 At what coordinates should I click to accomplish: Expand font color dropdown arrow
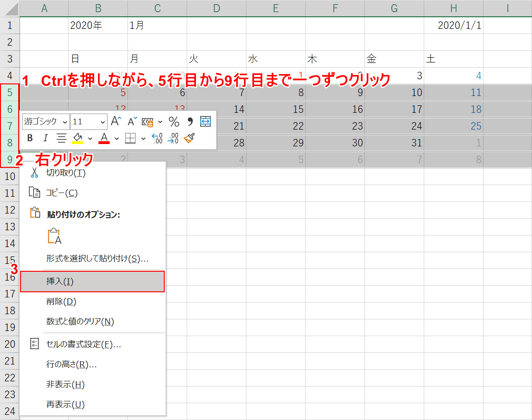click(x=117, y=138)
